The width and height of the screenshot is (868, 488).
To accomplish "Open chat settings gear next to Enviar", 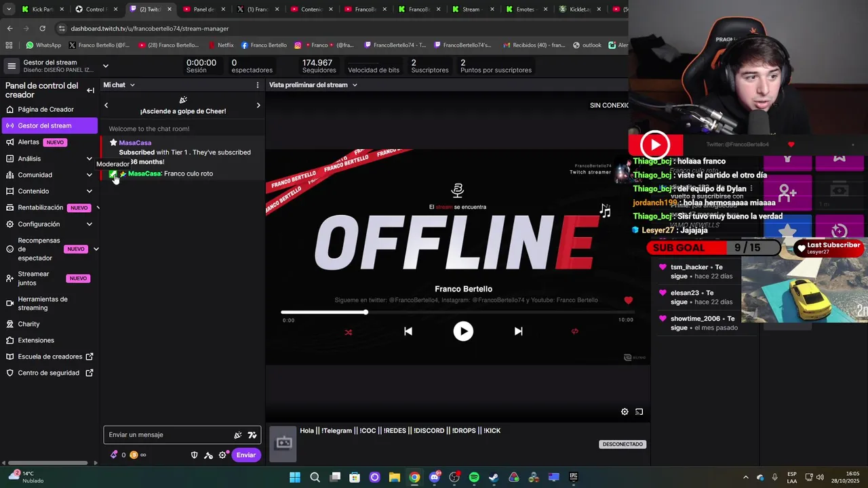I will click(x=222, y=455).
